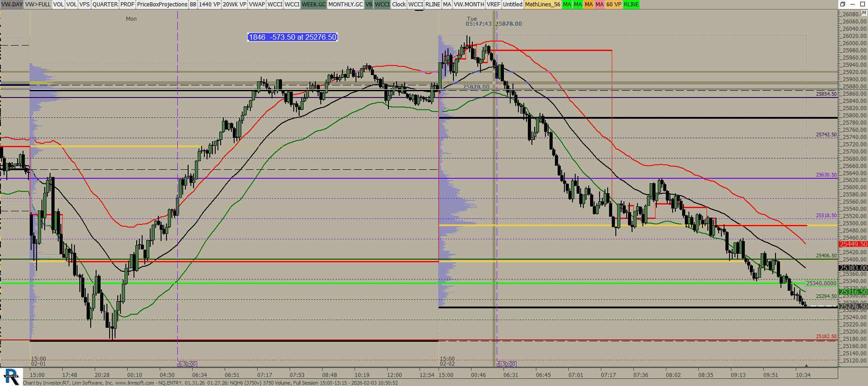Click the red 25449.50 price label
Image resolution: width=868 pixels, height=386 pixels.
point(853,244)
